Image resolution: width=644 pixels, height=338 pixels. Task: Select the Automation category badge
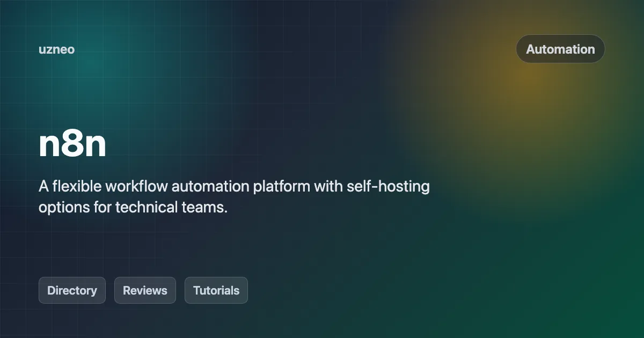560,49
